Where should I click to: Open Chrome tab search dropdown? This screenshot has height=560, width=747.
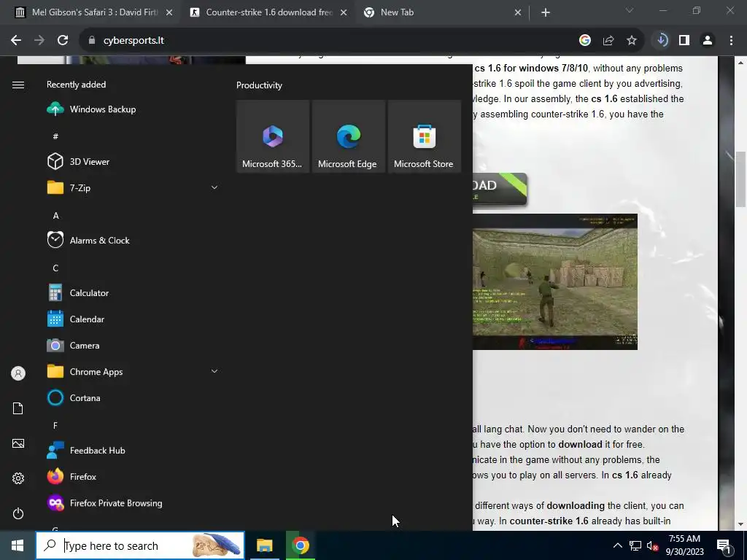(x=630, y=10)
